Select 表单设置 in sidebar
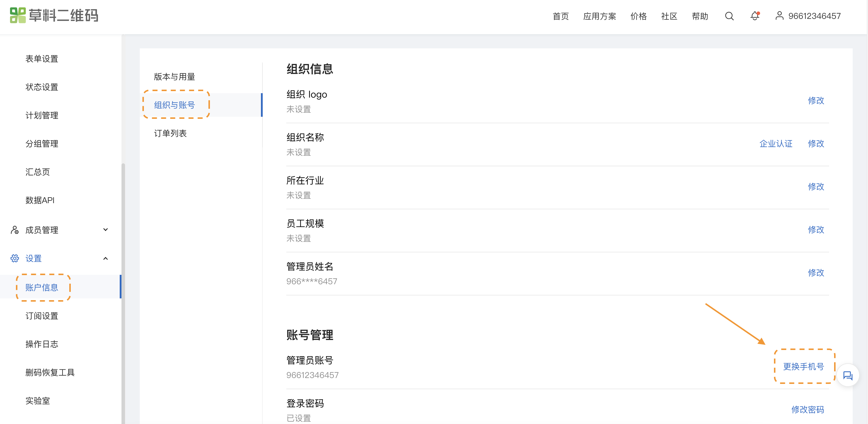 (x=42, y=59)
